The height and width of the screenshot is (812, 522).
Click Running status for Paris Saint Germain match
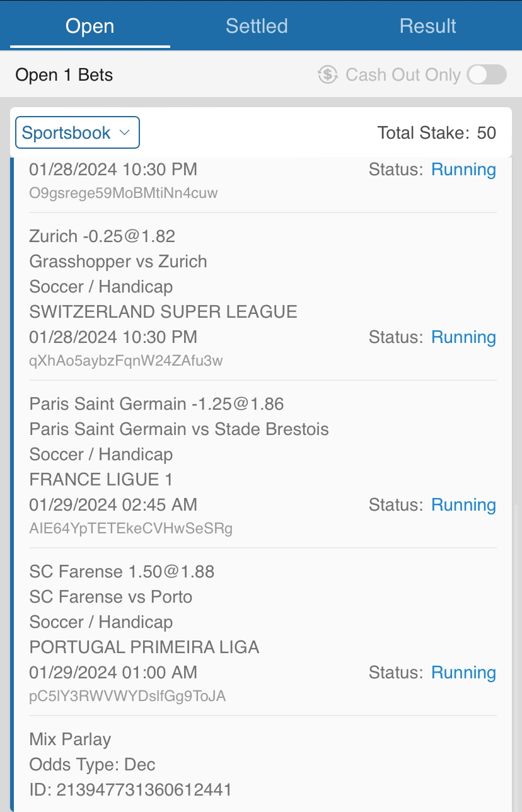[463, 505]
